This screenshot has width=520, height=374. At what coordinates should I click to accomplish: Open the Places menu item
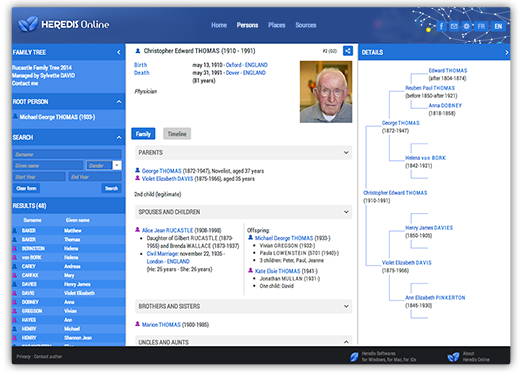(276, 25)
